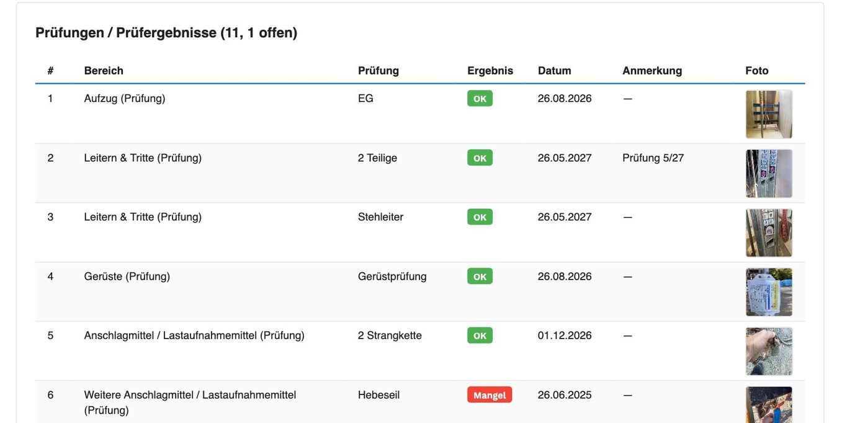
Task: Click the date 26.08.2026 in the Aufzug row
Action: point(565,99)
